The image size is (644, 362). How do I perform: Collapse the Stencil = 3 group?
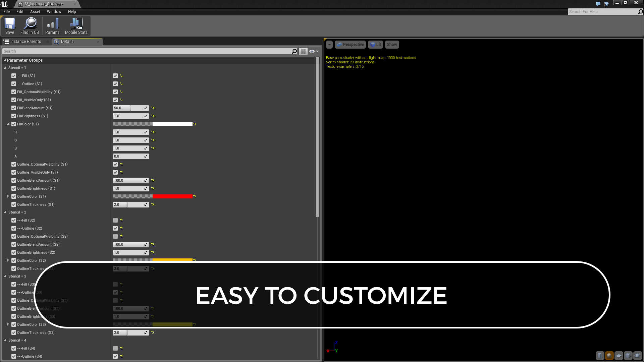(5, 276)
